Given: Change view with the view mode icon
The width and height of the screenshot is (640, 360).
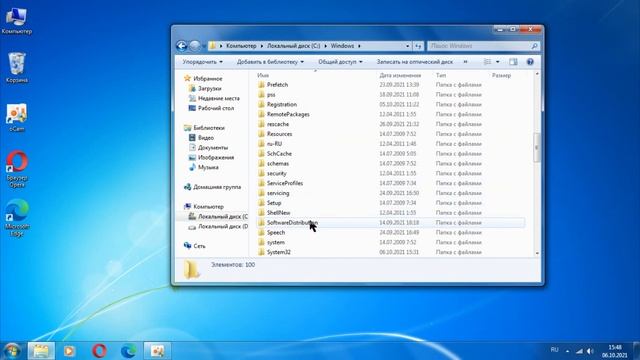Looking at the screenshot, I should point(487,62).
